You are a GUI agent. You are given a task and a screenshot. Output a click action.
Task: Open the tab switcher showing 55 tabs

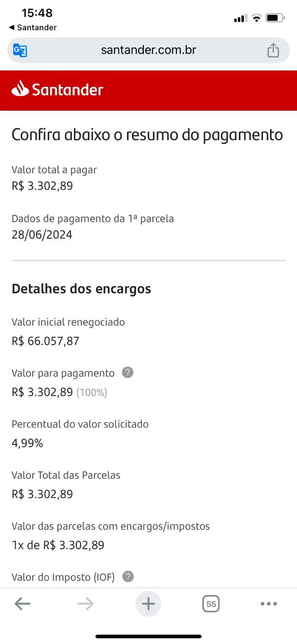click(x=211, y=604)
